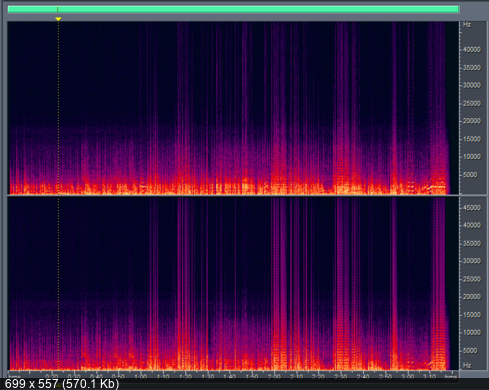Click the 30000 label on lower frequency scale
Viewport: 489px width, 390px height.
pos(472,261)
